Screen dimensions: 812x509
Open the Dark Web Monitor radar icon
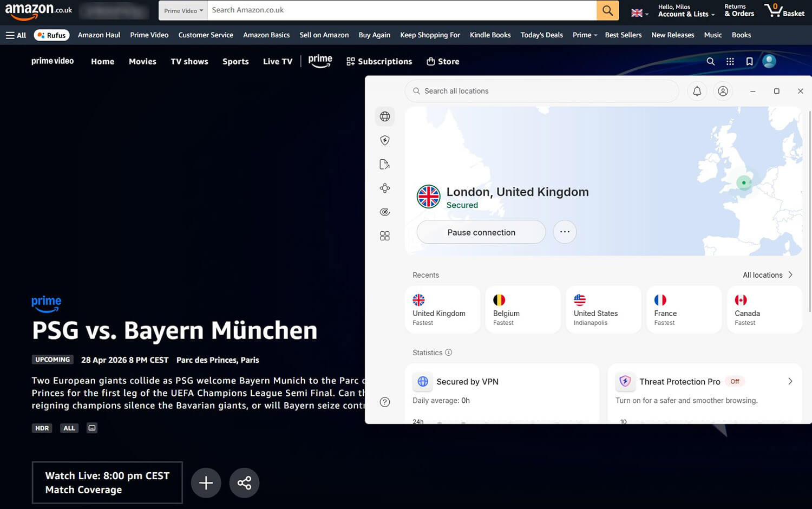coord(385,212)
